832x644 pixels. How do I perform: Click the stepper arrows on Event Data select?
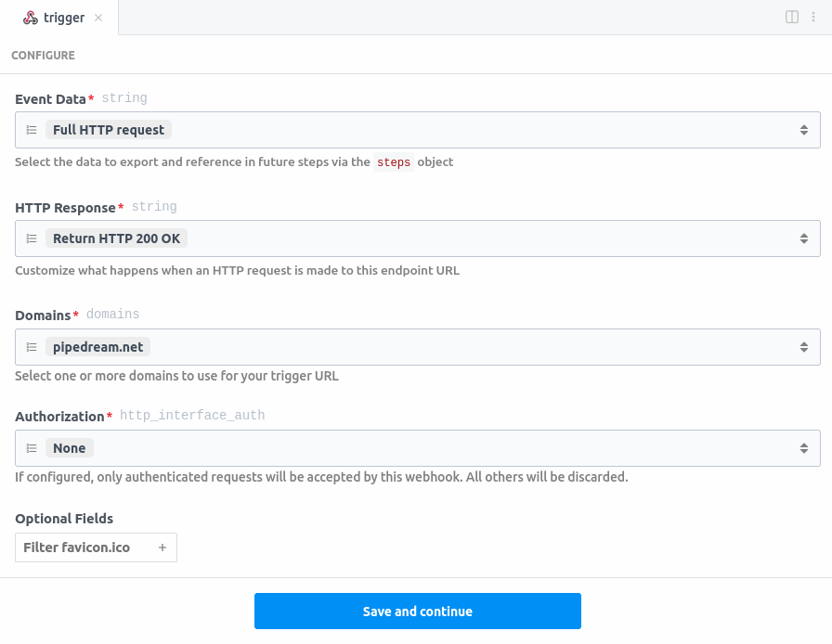pos(805,129)
